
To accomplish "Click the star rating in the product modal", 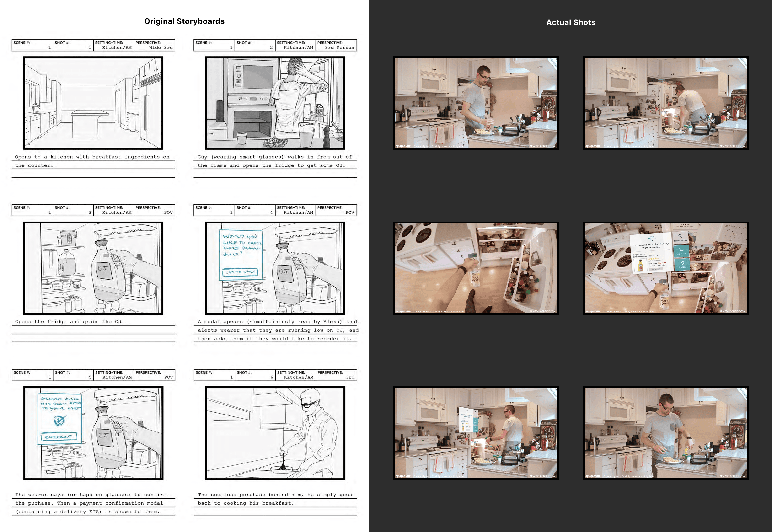I will click(x=654, y=259).
